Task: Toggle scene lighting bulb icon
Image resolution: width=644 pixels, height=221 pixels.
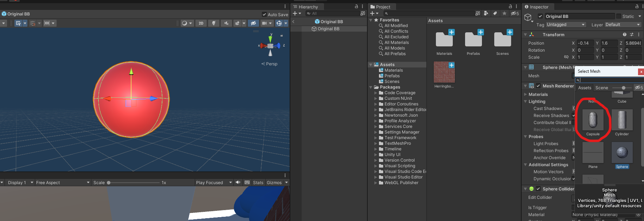Action: click(214, 23)
